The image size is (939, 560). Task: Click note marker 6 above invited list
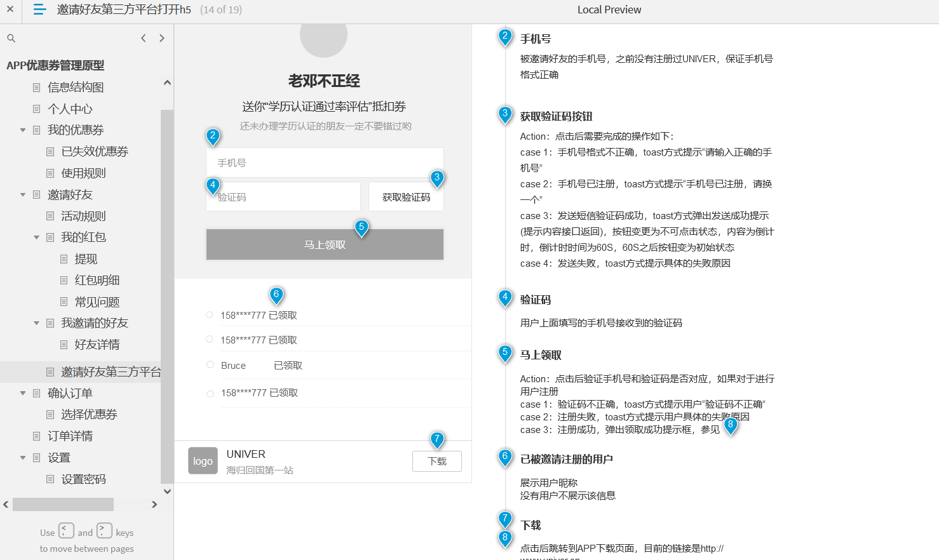(276, 295)
